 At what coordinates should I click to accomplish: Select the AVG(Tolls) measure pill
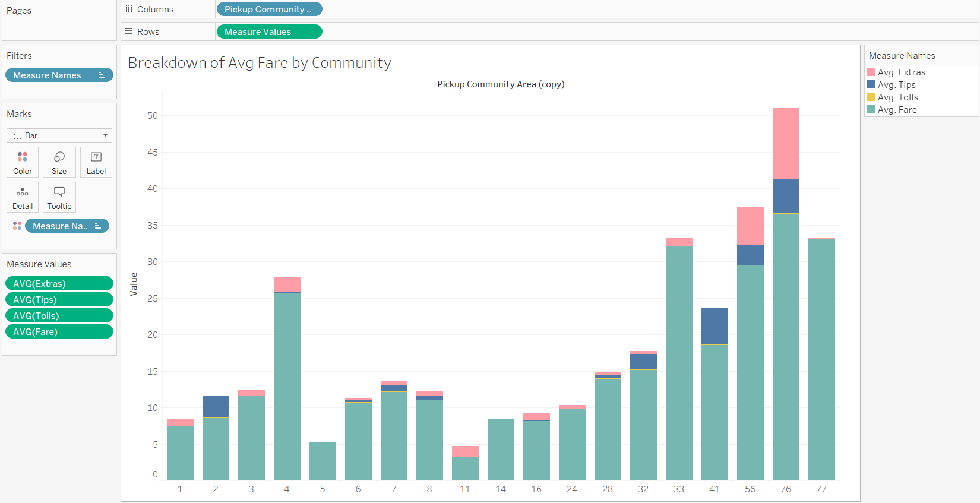click(59, 315)
